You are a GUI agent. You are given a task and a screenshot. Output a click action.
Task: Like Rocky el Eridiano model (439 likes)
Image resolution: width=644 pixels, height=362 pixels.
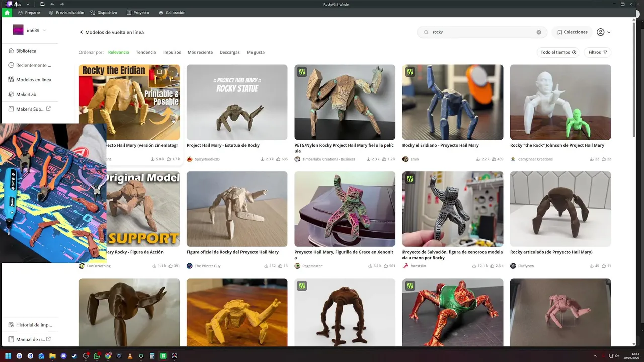point(494,159)
